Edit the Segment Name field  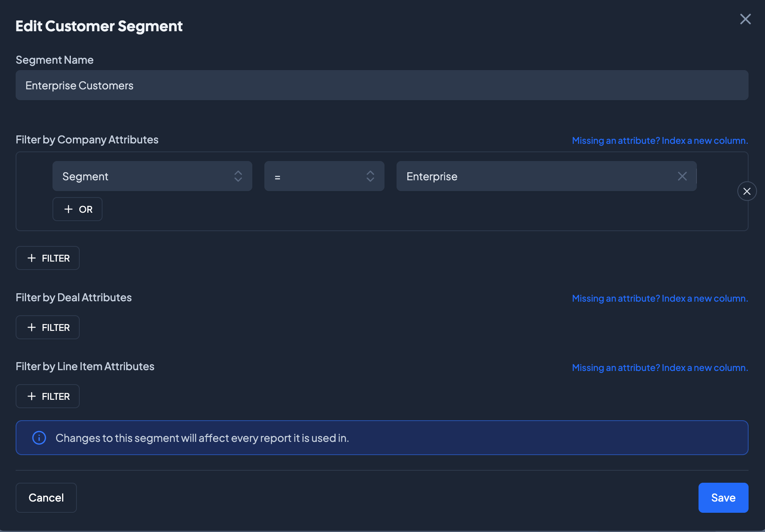coord(382,85)
